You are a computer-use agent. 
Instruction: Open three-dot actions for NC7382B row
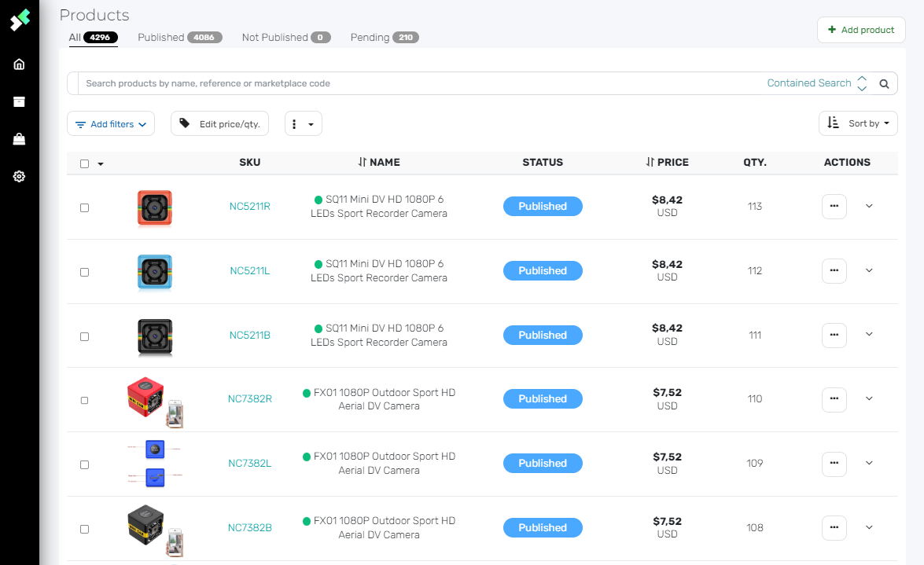834,528
